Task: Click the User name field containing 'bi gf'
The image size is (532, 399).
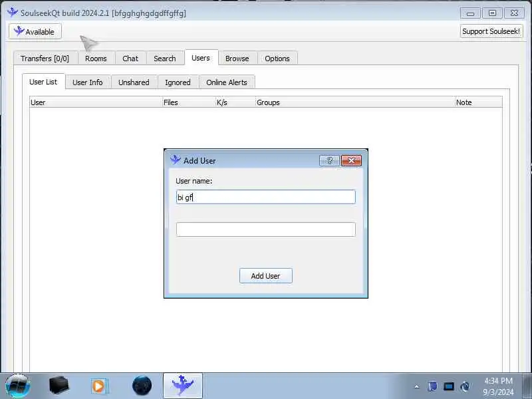Action: tap(265, 197)
